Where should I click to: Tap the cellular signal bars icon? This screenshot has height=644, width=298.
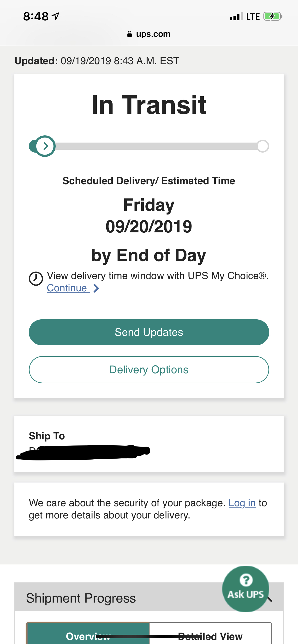pyautogui.click(x=236, y=17)
